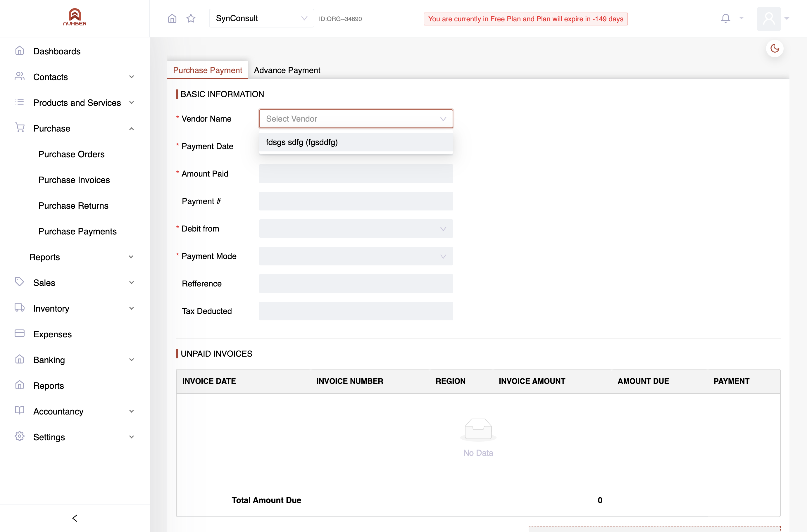Click the free plan expiry notice
This screenshot has height=532, width=807.
(525, 19)
